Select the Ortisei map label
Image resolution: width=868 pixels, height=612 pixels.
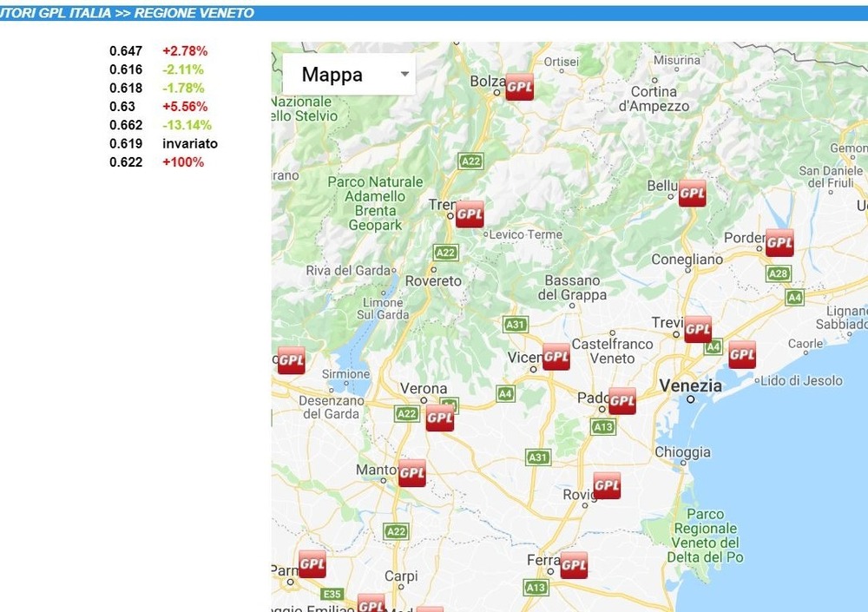tap(562, 62)
